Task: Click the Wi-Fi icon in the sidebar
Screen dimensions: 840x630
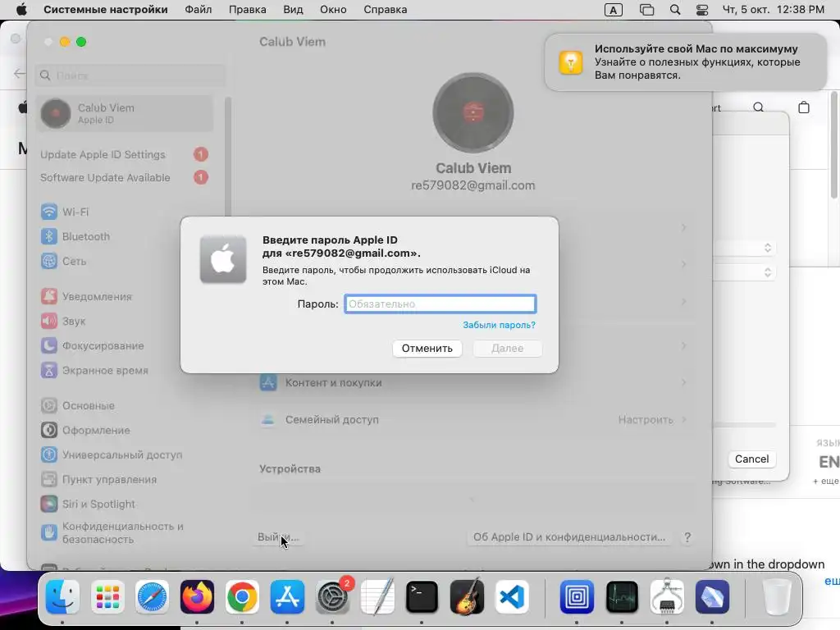Action: [x=48, y=212]
